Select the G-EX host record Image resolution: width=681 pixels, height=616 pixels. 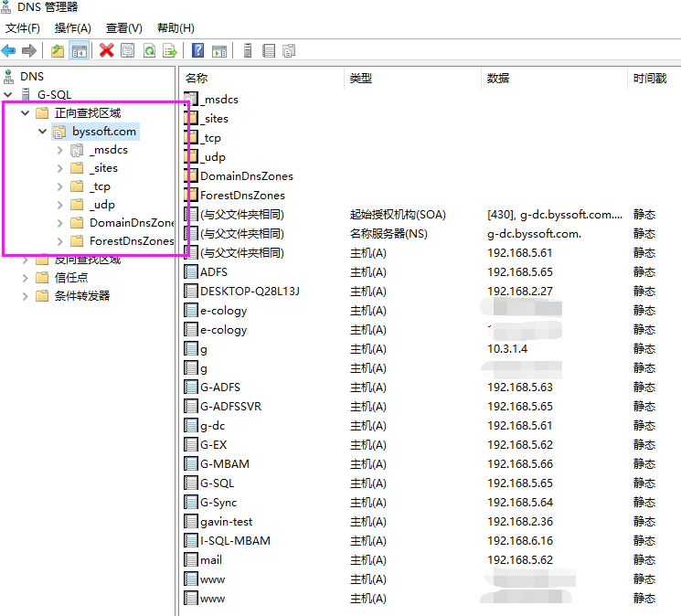213,445
